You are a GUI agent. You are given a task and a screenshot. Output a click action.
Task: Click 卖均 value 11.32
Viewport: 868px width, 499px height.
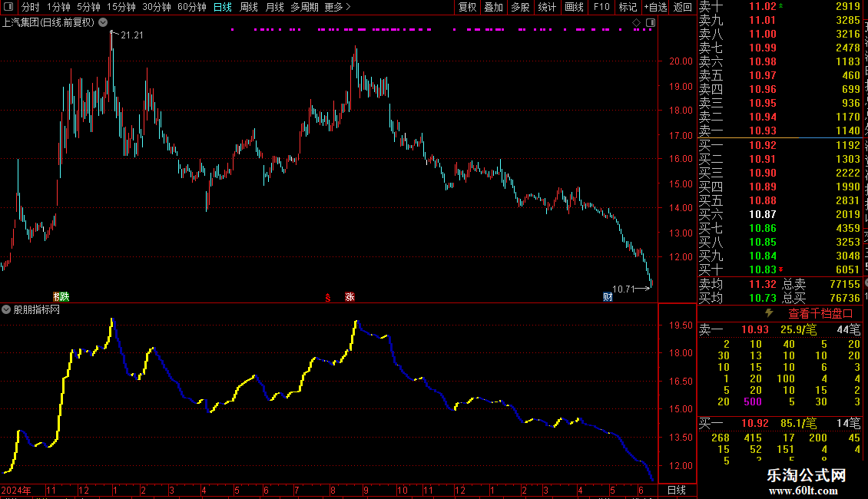tap(762, 284)
